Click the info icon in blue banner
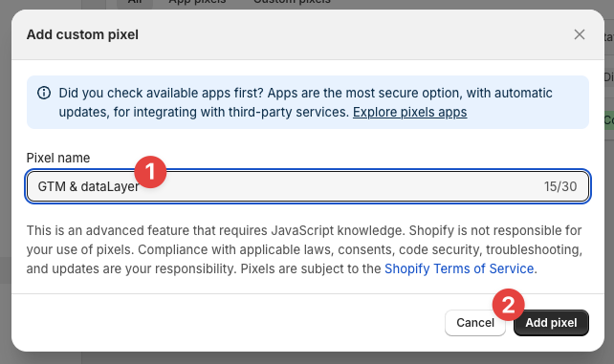The height and width of the screenshot is (364, 614). [x=44, y=93]
